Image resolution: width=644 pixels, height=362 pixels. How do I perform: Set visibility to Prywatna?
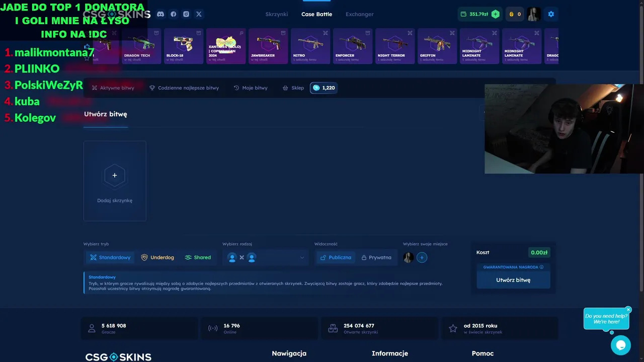point(376,257)
